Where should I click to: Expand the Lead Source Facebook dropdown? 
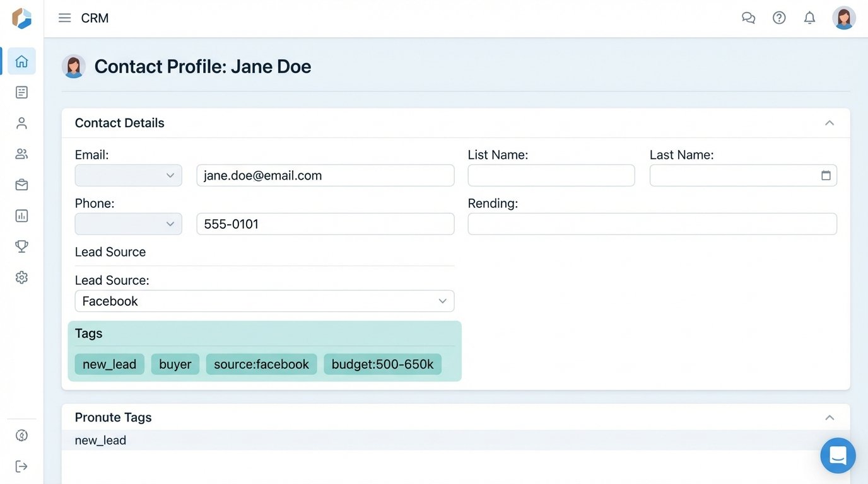[x=264, y=301]
